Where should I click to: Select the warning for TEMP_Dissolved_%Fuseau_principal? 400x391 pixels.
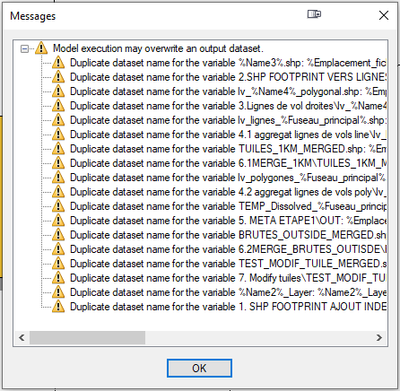click(x=228, y=206)
